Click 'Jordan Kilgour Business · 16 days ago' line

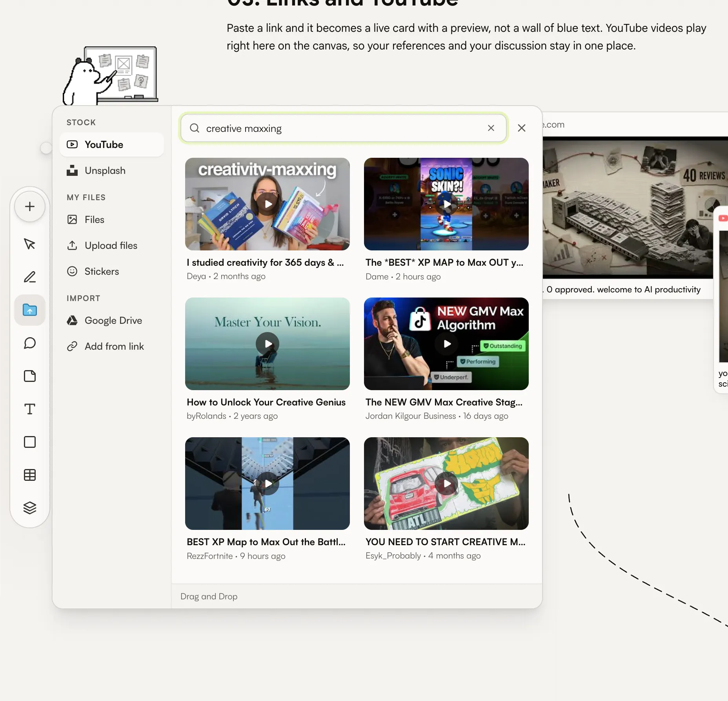pos(437,416)
